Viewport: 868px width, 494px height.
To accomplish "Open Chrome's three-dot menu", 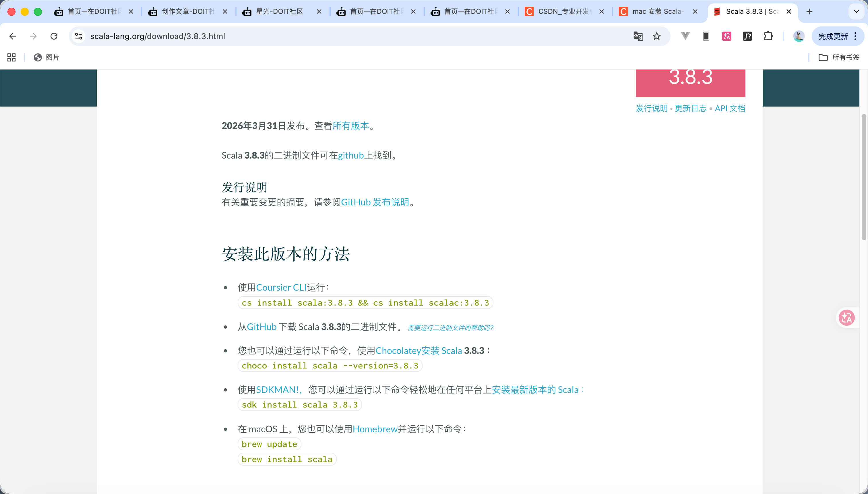I will tap(855, 36).
